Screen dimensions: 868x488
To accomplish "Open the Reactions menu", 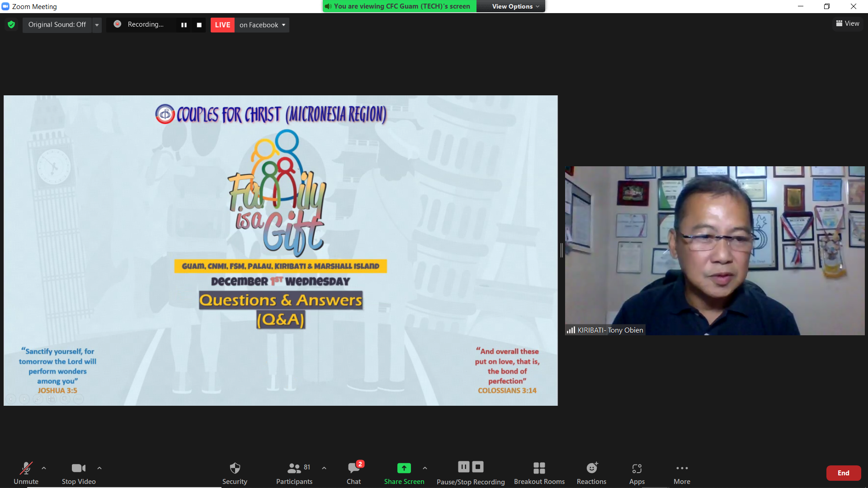I will (x=591, y=473).
